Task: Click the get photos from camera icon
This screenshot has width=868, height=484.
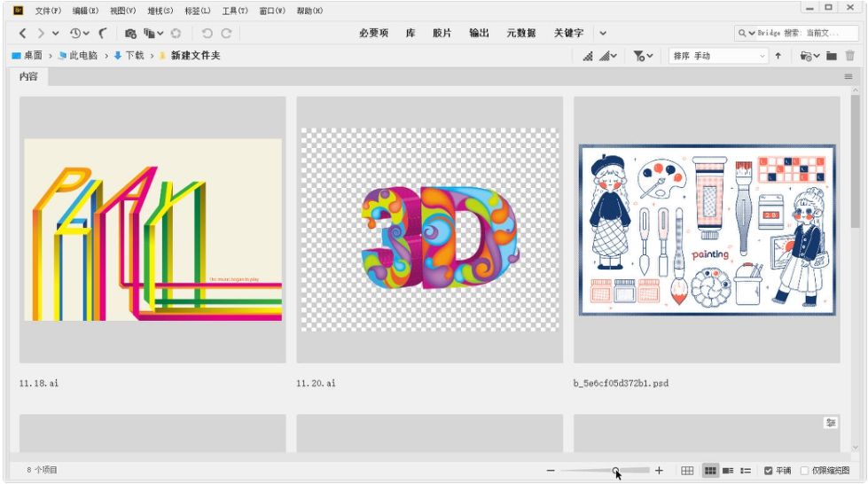Action: (130, 33)
